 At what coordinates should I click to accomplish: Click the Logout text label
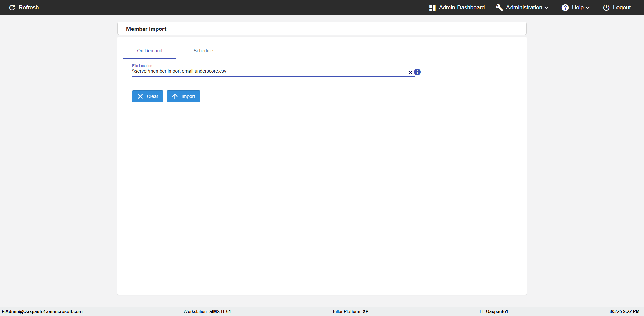(x=622, y=7)
